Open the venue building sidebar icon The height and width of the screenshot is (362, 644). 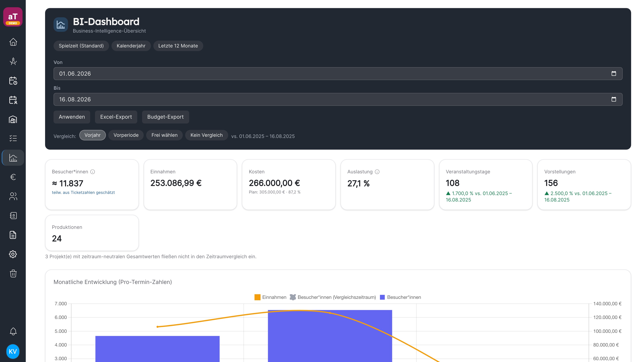[x=13, y=119]
